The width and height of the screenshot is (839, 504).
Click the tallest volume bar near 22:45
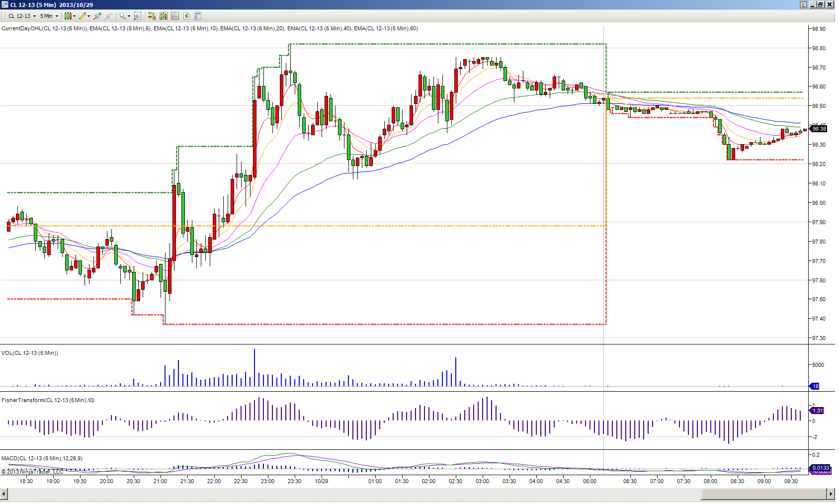(x=254, y=367)
